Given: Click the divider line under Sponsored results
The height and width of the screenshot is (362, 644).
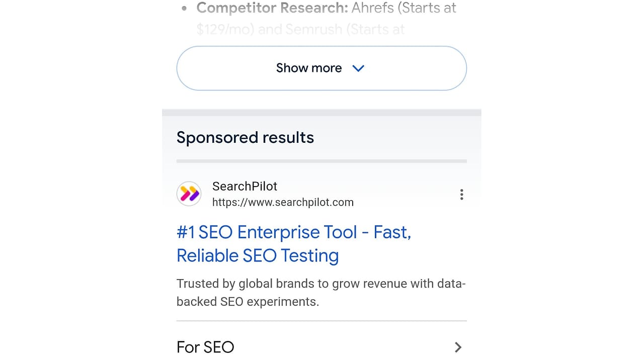Looking at the screenshot, I should tap(321, 161).
